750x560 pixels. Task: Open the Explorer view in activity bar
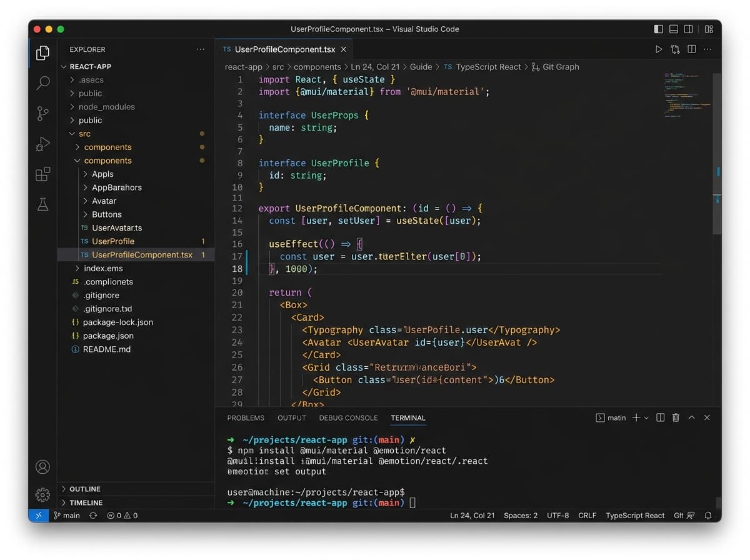point(42,53)
